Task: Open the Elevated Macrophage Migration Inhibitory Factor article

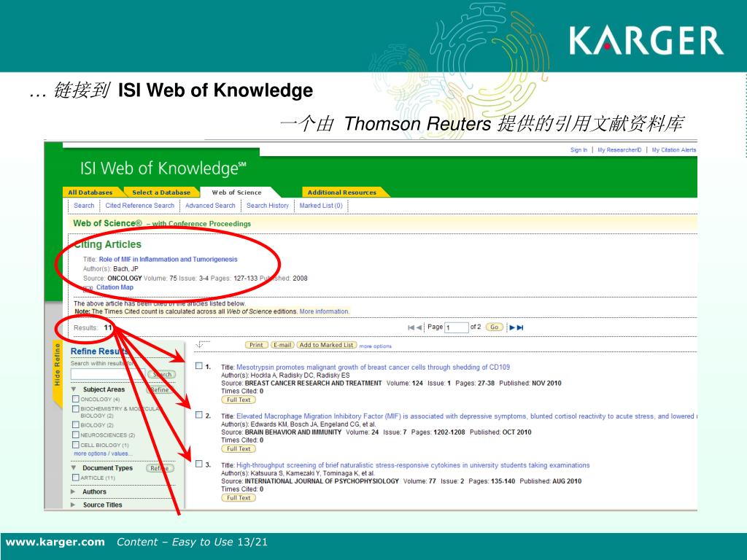Action: (466, 416)
